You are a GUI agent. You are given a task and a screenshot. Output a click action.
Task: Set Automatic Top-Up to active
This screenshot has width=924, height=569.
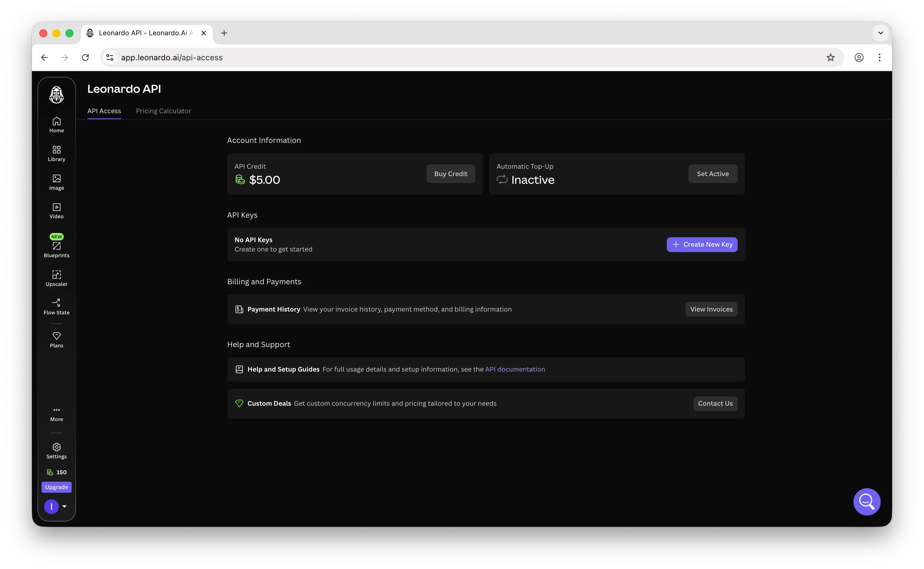coord(712,174)
